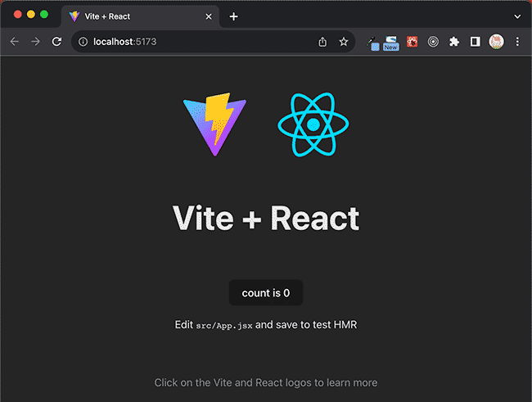Toggle the browser side panel
Viewport: 532px width, 402px height.
(475, 42)
